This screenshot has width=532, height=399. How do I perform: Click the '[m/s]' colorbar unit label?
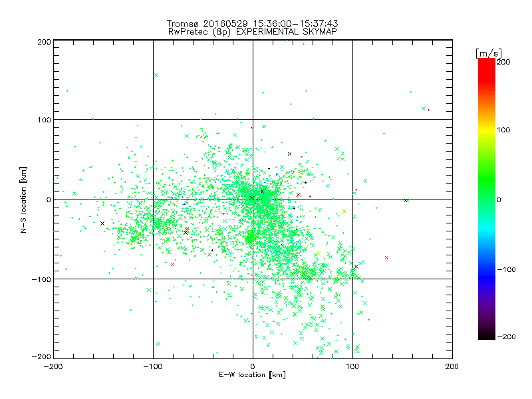coord(489,53)
